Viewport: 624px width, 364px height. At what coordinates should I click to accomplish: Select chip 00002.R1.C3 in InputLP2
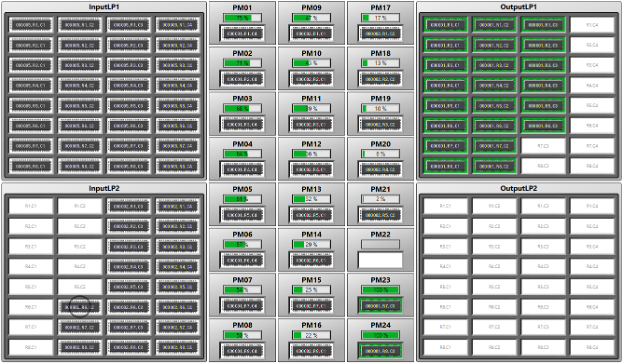click(x=129, y=206)
